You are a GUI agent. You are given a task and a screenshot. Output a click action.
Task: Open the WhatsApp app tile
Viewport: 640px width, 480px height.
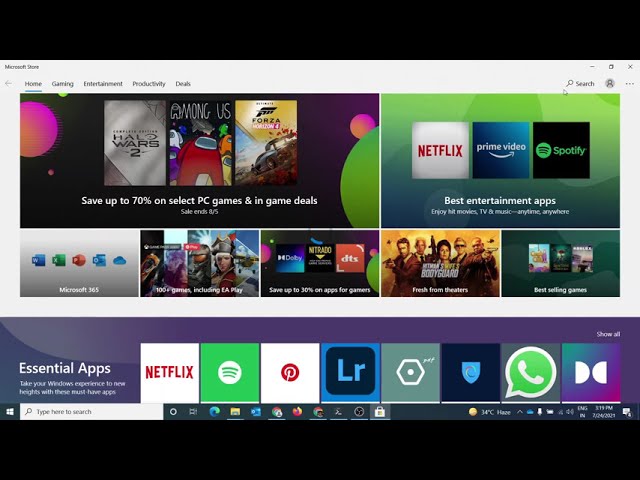pos(531,373)
